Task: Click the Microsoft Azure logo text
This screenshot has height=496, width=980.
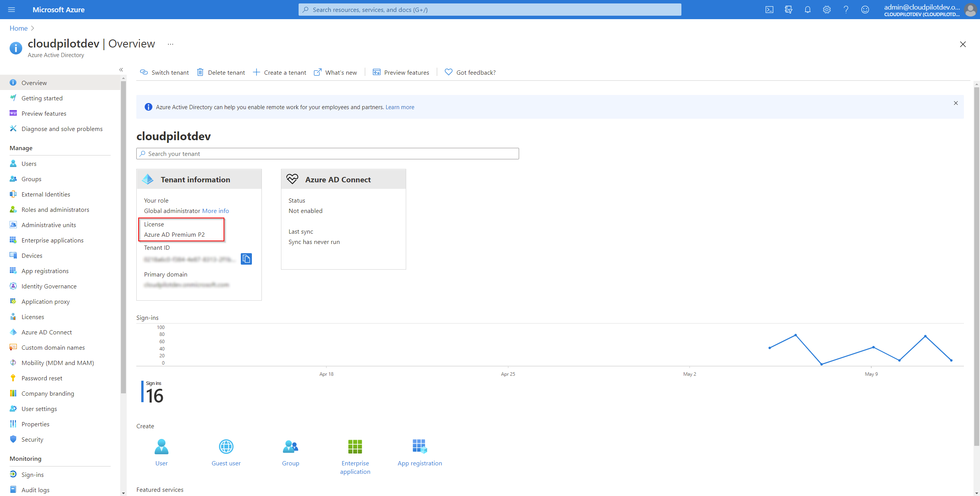Action: point(59,10)
